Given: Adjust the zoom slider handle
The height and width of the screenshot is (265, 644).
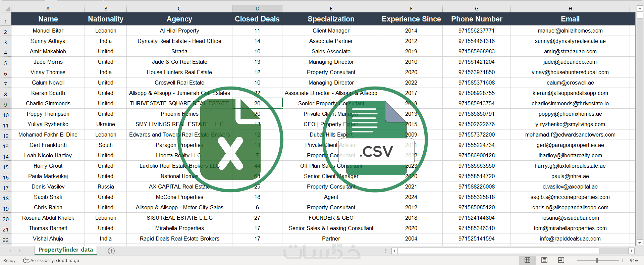Looking at the screenshot, I should (597, 260).
